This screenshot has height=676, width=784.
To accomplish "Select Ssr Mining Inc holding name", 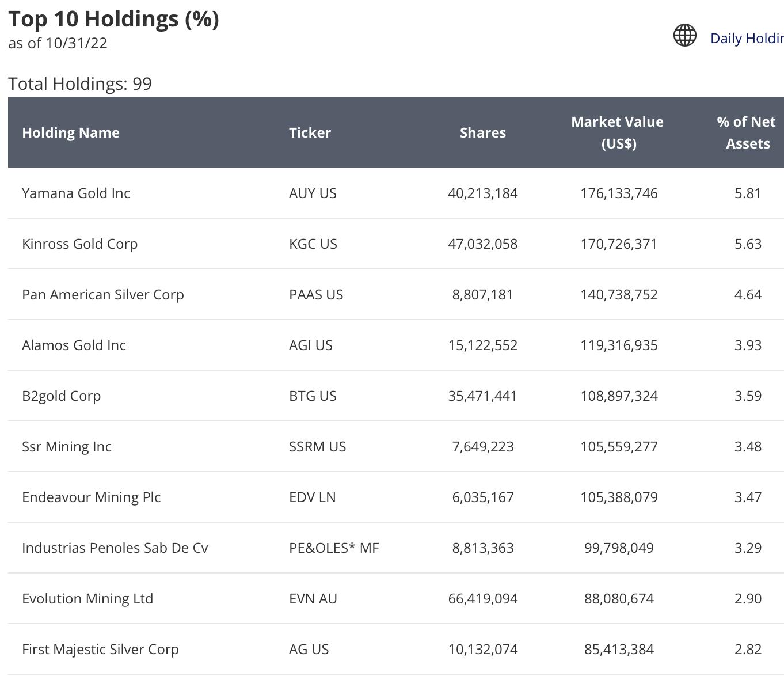I will pyautogui.click(x=67, y=446).
